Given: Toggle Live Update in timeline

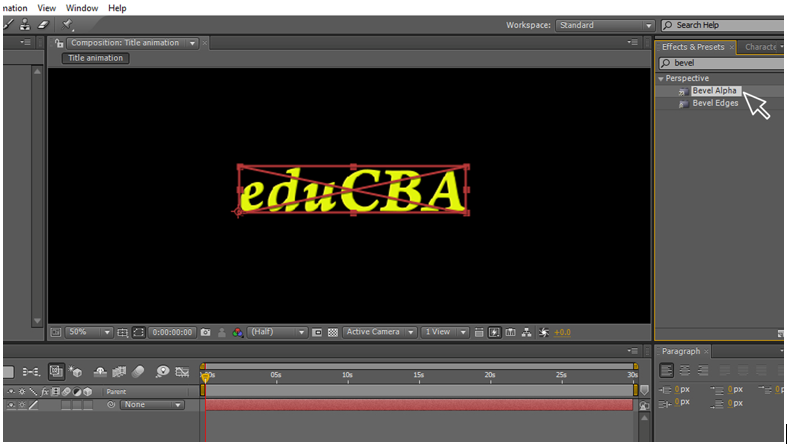Looking at the screenshot, I should pyautogui.click(x=56, y=372).
